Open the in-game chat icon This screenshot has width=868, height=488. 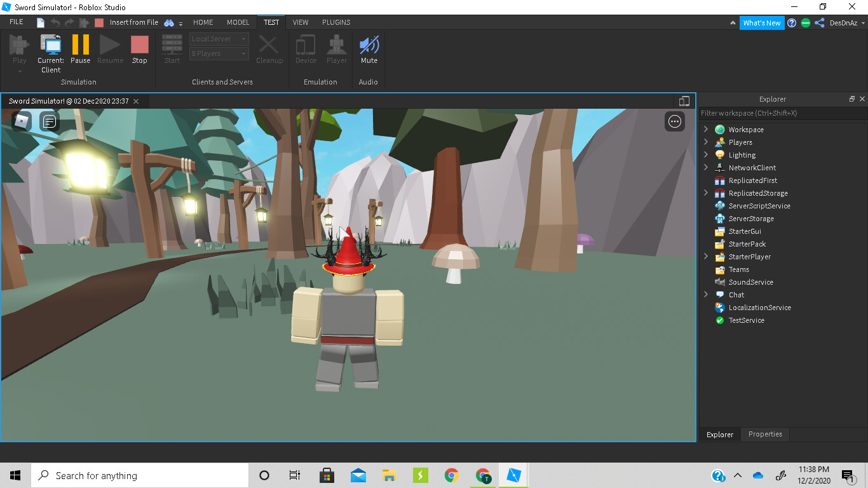50,121
